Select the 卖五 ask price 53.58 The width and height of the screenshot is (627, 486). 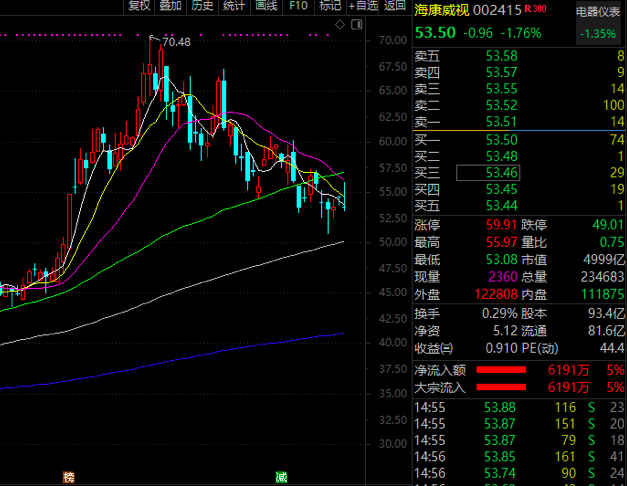click(501, 56)
